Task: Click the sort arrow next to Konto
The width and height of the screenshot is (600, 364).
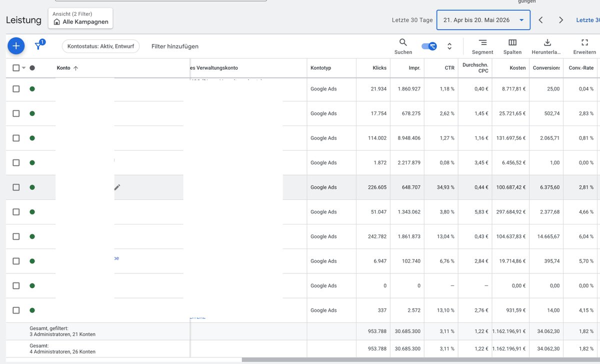Action: click(76, 68)
